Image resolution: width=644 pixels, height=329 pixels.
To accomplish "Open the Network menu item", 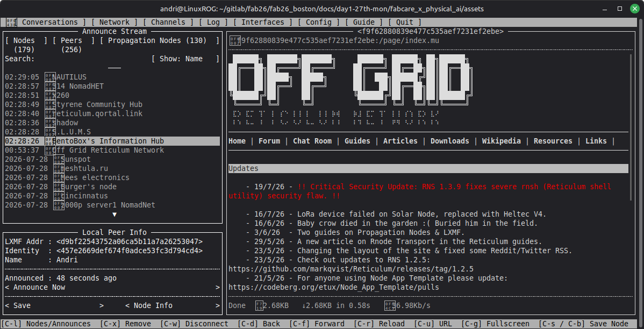I will [114, 22].
